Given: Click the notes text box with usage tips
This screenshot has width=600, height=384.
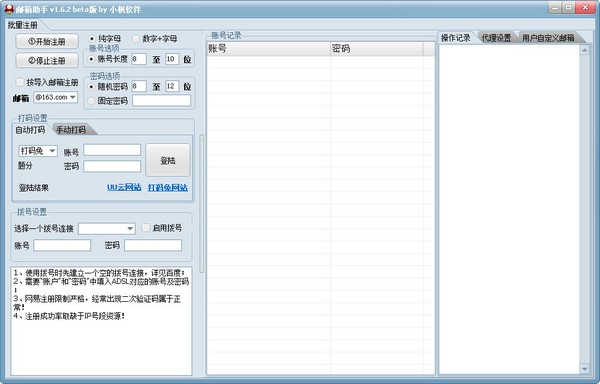Looking at the screenshot, I should 101,321.
